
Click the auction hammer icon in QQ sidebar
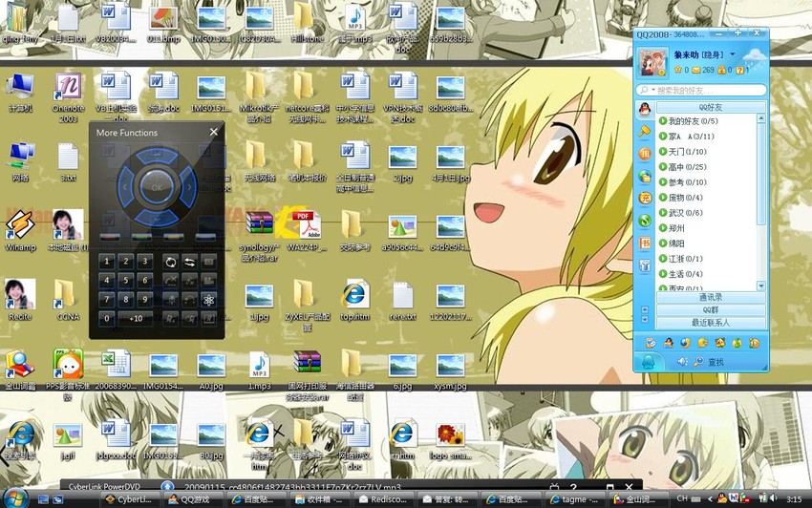coord(645,132)
